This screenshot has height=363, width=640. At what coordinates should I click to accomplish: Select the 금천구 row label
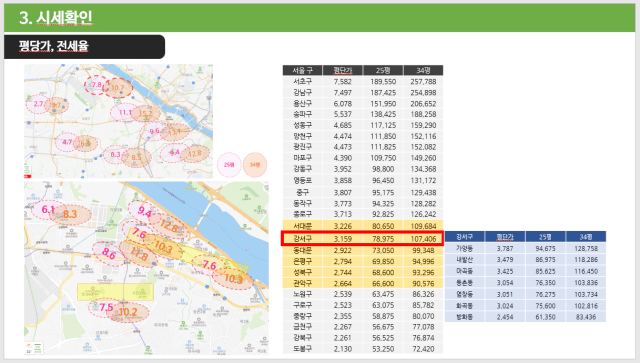[x=302, y=327]
